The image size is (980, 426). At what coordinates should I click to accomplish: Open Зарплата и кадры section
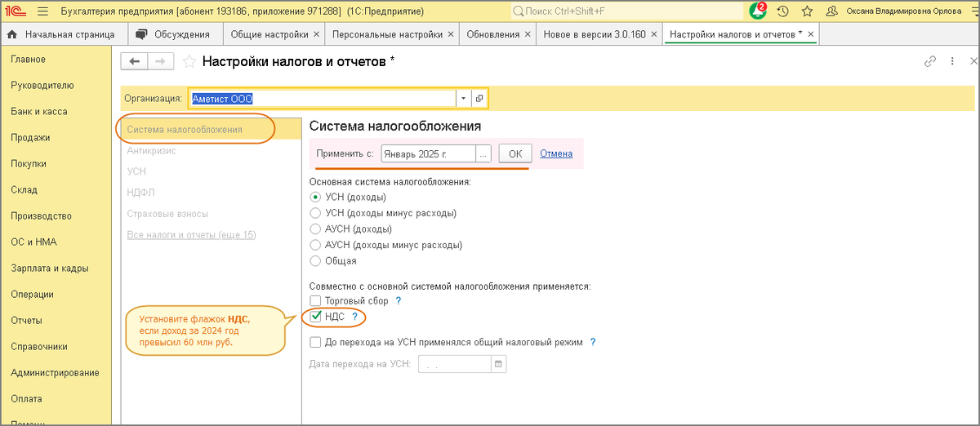50,268
